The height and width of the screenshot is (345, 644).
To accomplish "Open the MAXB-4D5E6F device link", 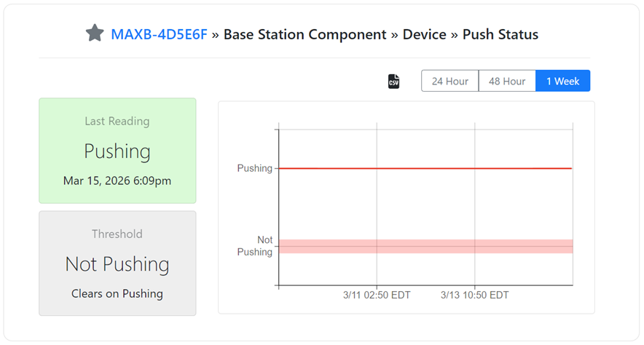I will click(159, 34).
